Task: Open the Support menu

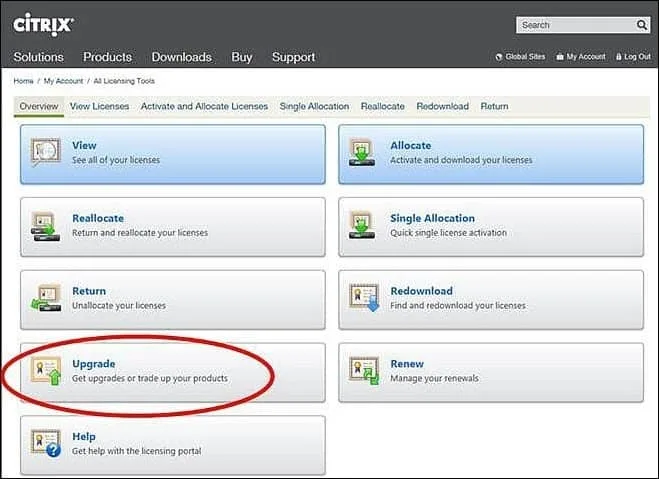Action: tap(294, 57)
